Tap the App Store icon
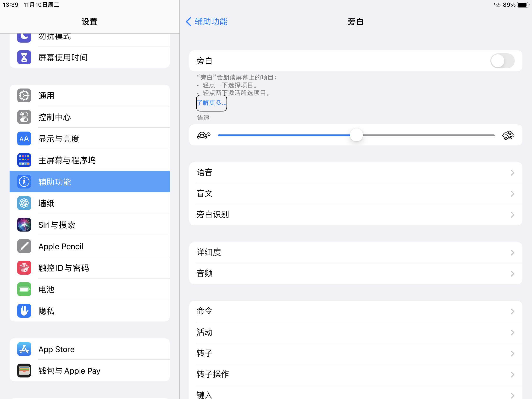532x399 pixels. point(24,349)
